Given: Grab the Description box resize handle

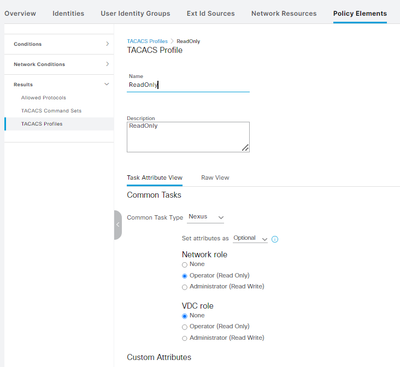Looking at the screenshot, I should pyautogui.click(x=245, y=147).
